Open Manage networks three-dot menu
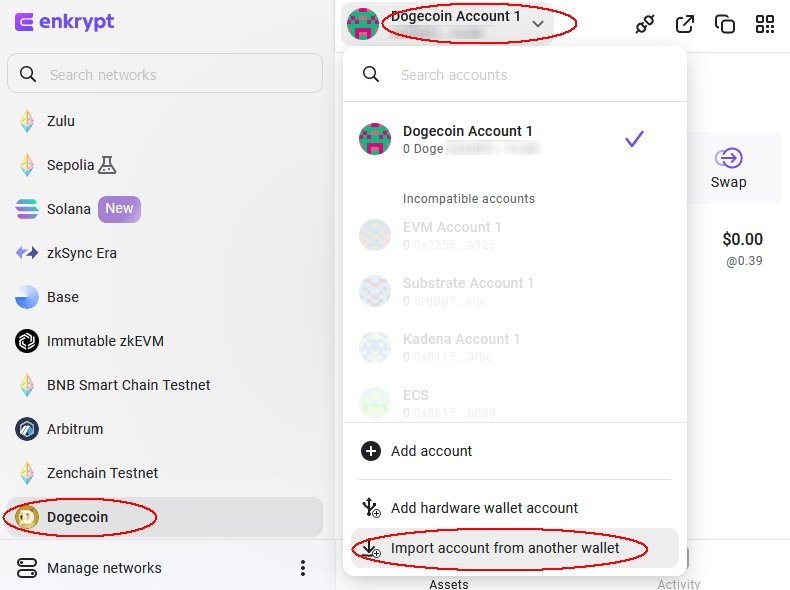Screen dimensions: 790x590 303,568
